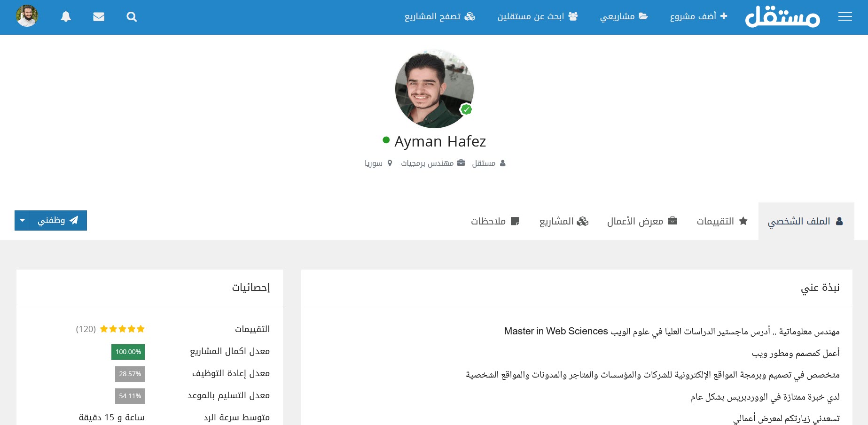Click the معدل اكمال المشاريع label
This screenshot has height=425, width=868.
[230, 351]
